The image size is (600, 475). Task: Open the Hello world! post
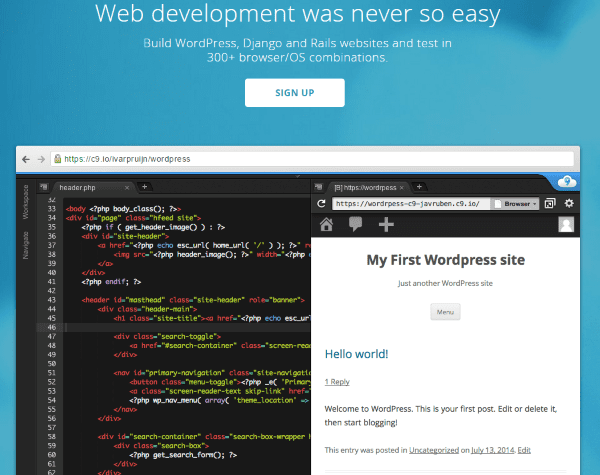coord(357,354)
